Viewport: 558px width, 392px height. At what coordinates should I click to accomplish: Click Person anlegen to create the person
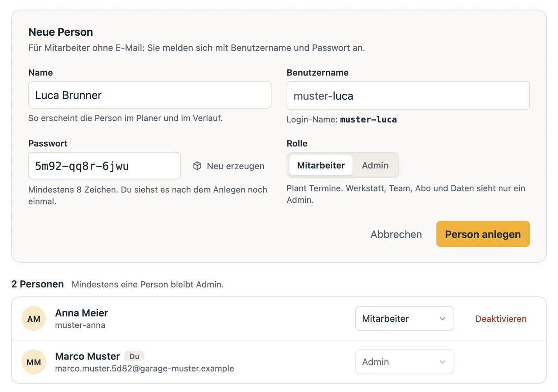pyautogui.click(x=483, y=234)
